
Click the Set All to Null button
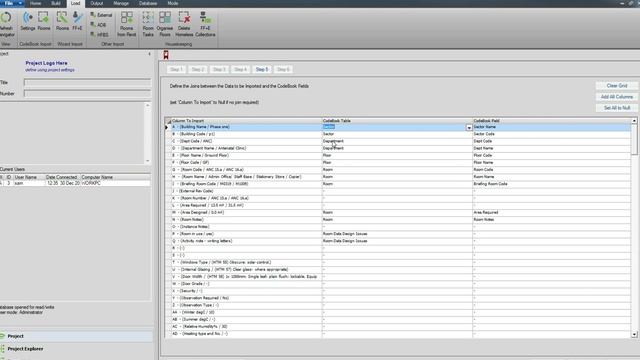pyautogui.click(x=617, y=108)
